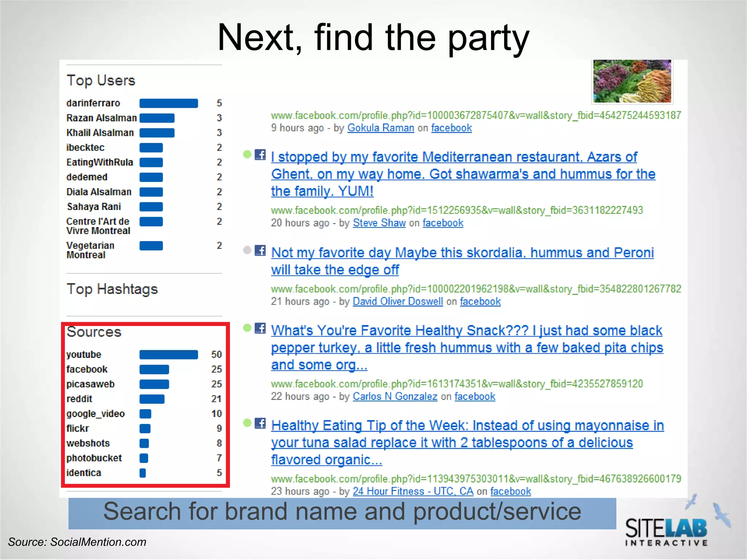Filter by photobucket source
Viewport: 747px width, 560px height.
(x=94, y=458)
